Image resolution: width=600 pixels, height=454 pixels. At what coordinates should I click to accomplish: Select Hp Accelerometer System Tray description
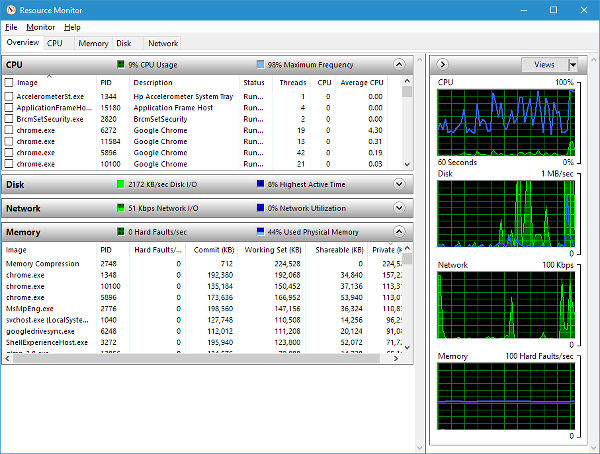coord(183,96)
